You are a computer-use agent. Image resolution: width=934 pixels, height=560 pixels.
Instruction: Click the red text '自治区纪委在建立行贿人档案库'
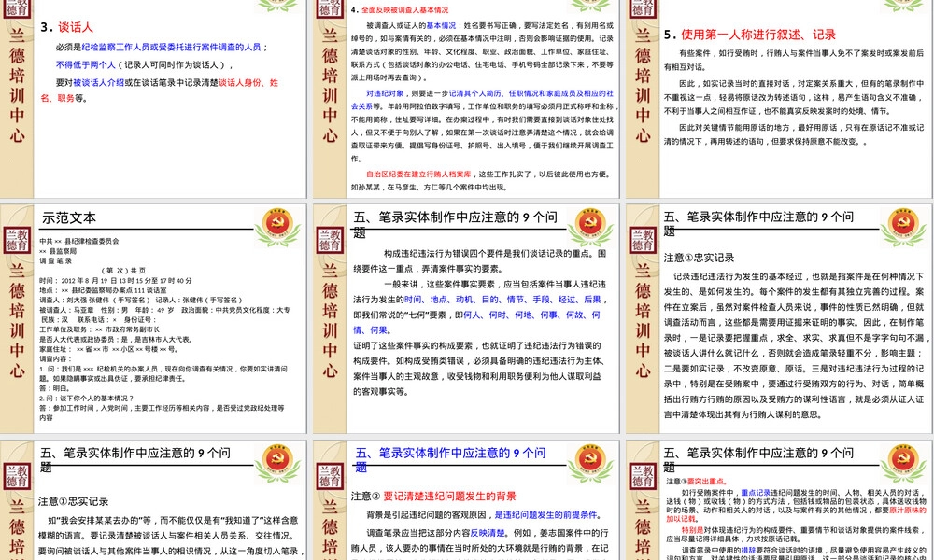tap(418, 175)
